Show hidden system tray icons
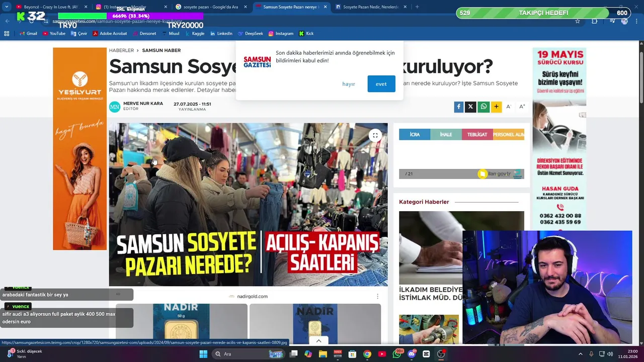This screenshot has height=362, width=644. coord(580,354)
